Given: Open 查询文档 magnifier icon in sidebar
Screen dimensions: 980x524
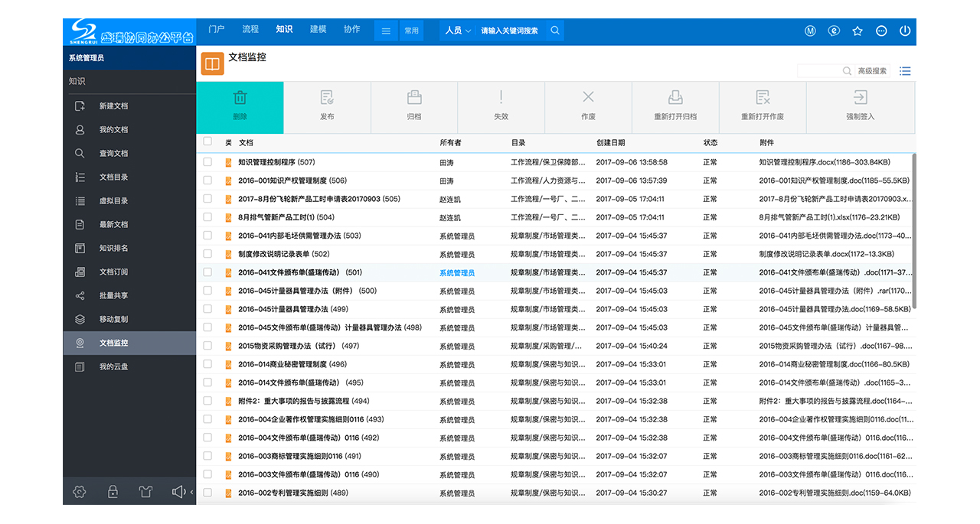Looking at the screenshot, I should click(80, 154).
